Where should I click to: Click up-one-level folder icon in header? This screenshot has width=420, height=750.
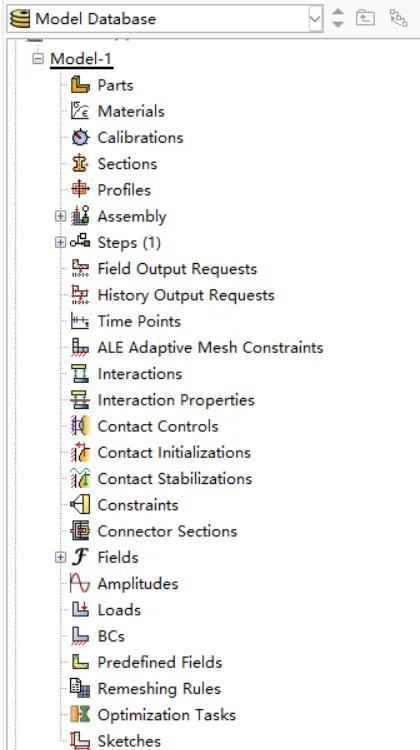(365, 19)
